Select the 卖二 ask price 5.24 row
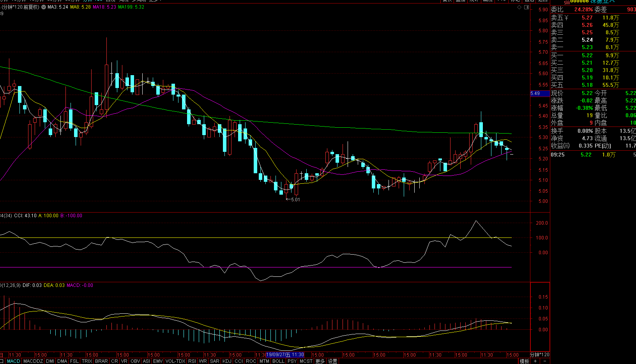The height and width of the screenshot is (364, 636). coord(593,40)
